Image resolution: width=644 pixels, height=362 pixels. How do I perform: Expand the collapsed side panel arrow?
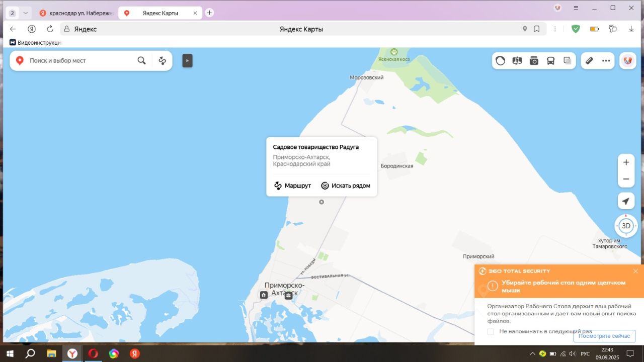(187, 61)
